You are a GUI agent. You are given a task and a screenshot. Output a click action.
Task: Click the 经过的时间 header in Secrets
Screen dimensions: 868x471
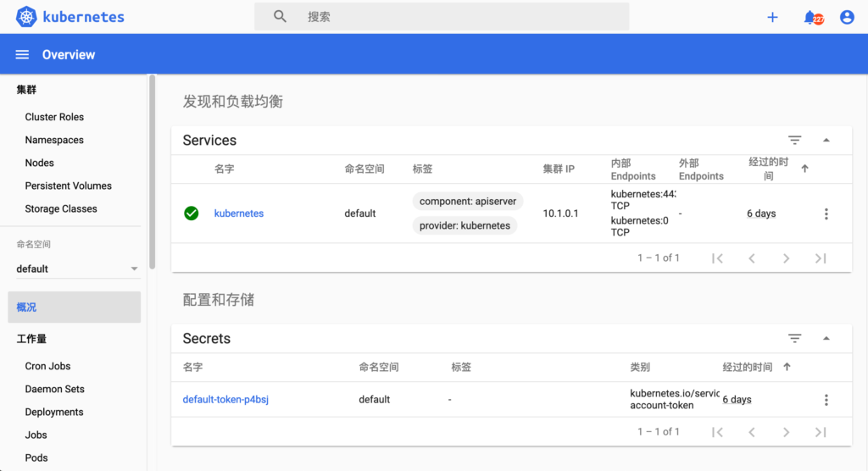pos(748,367)
